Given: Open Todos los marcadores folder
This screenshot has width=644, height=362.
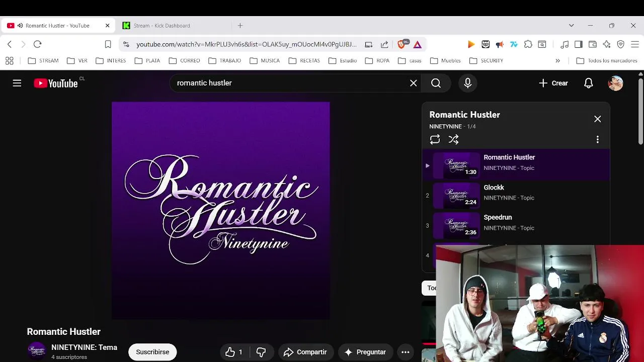Looking at the screenshot, I should (607, 60).
